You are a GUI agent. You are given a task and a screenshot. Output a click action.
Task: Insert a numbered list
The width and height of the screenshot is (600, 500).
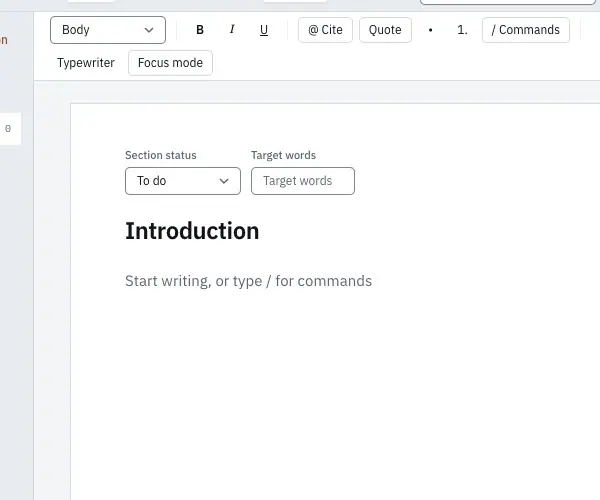pyautogui.click(x=462, y=30)
